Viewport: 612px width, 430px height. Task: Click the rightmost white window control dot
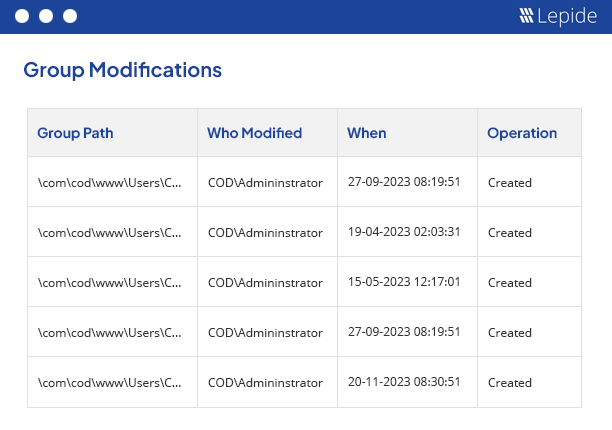pyautogui.click(x=70, y=16)
